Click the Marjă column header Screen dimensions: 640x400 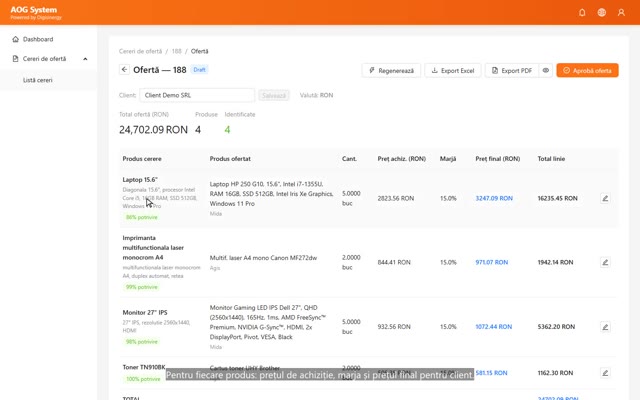point(448,159)
